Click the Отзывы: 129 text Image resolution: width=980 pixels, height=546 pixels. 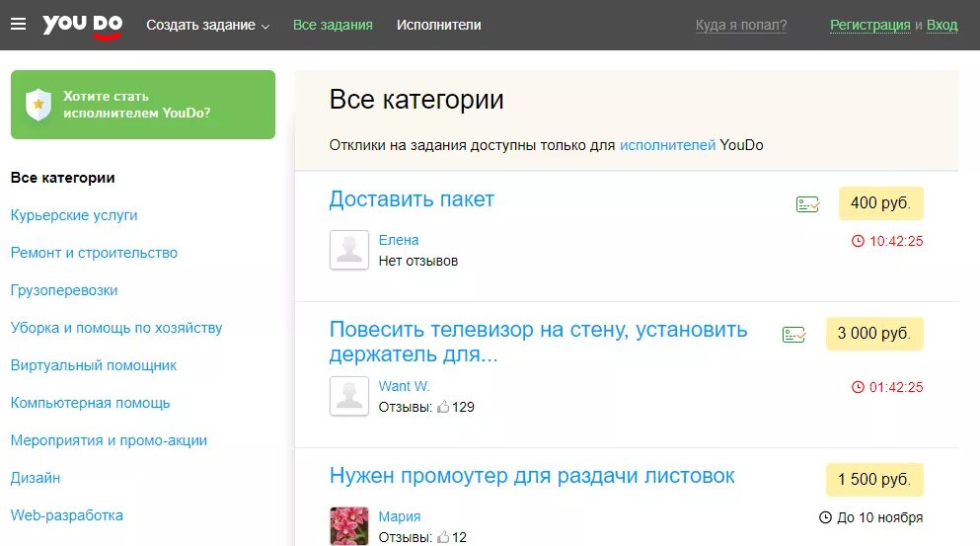[x=426, y=407]
